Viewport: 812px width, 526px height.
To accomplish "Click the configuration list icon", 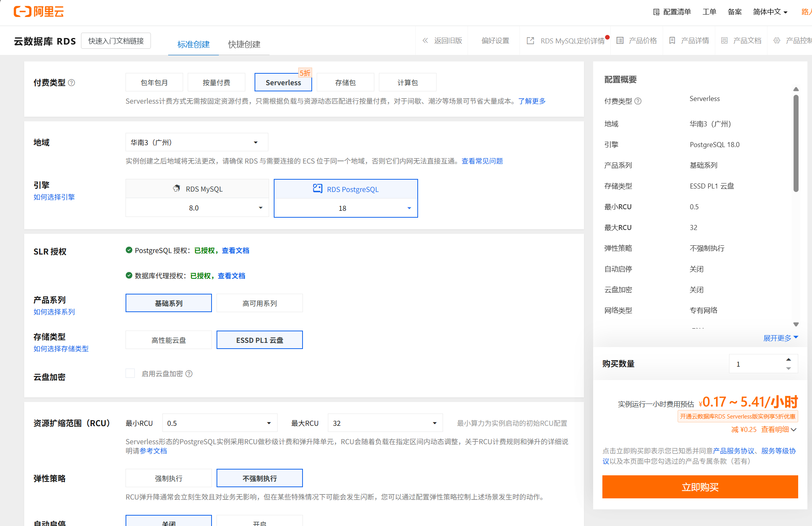I will click(656, 12).
